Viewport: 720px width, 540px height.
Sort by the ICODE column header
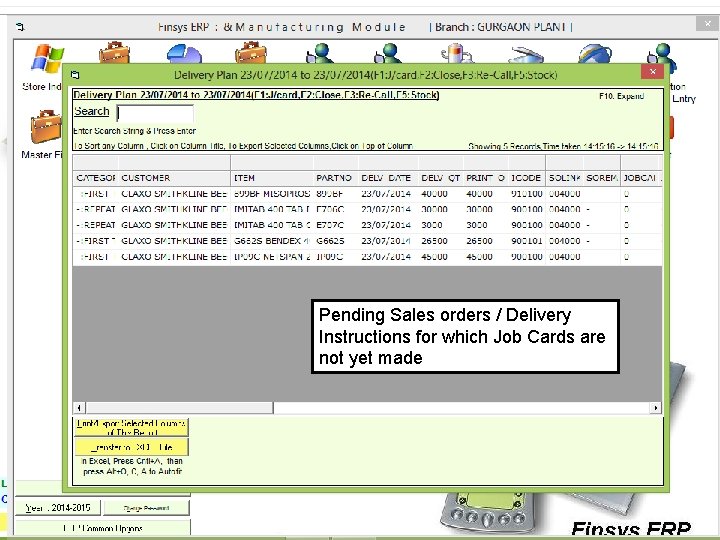(527, 178)
